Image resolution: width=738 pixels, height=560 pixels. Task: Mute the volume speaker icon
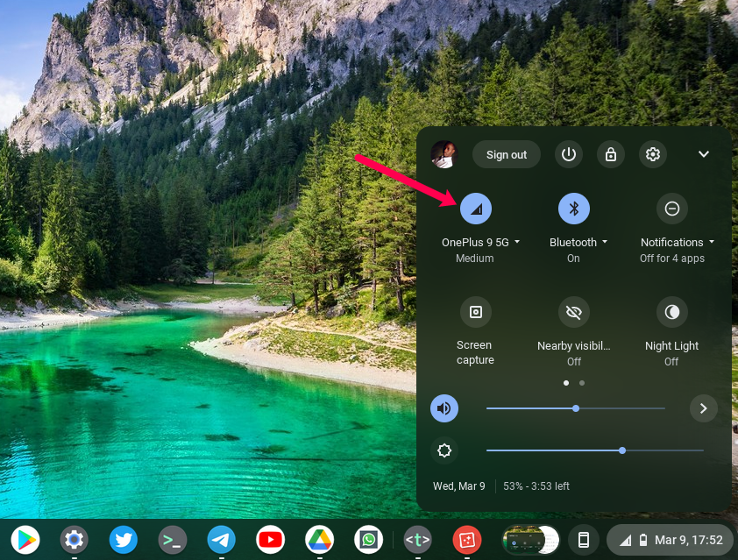[x=444, y=408]
